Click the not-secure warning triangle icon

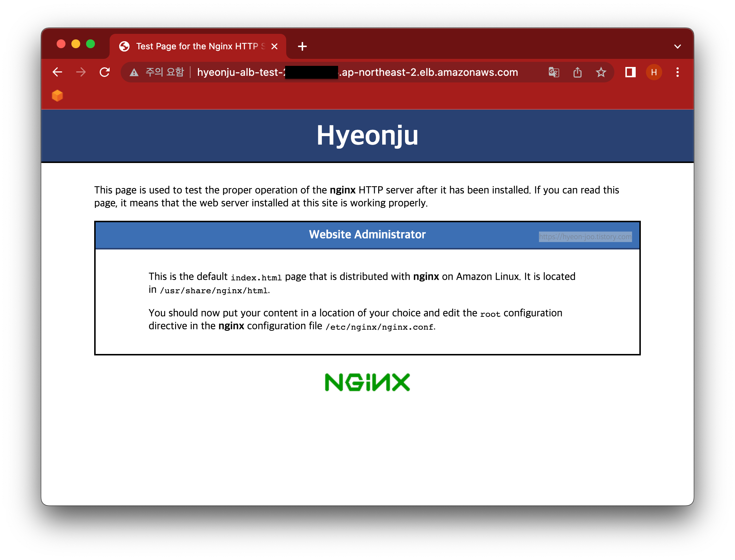134,72
